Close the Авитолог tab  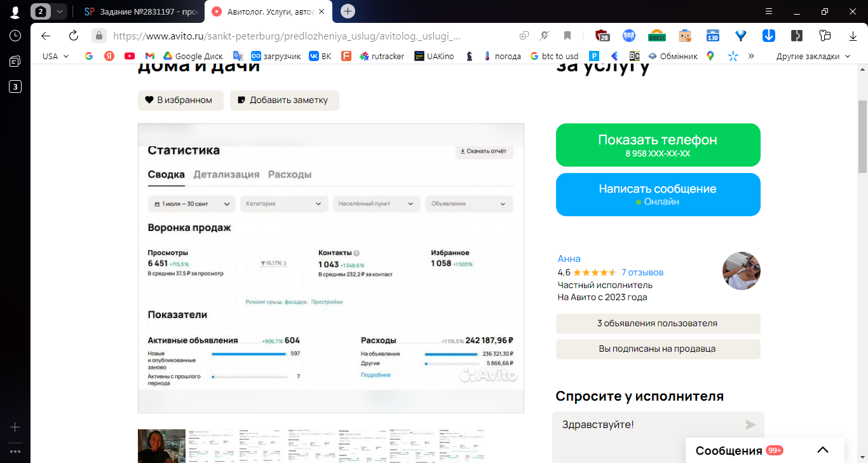point(322,11)
